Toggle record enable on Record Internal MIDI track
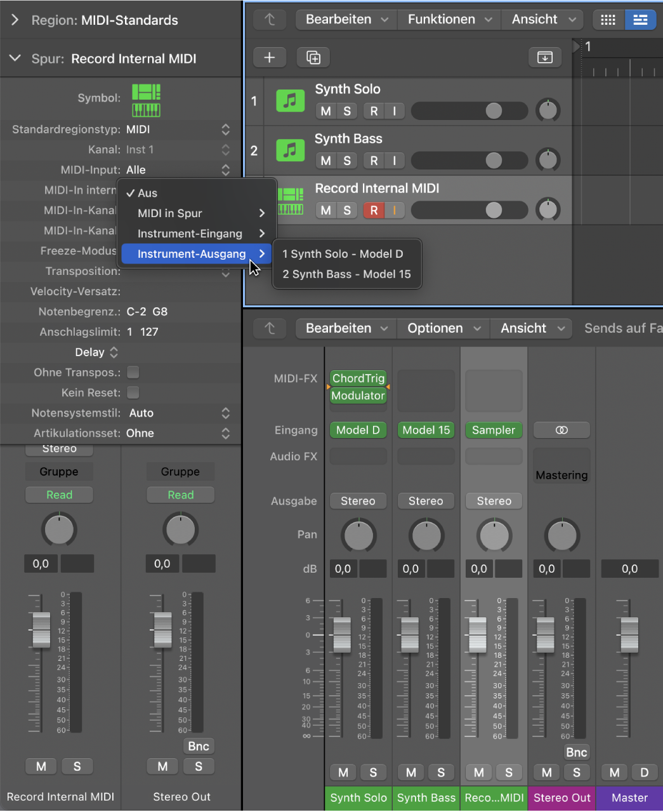 (374, 210)
